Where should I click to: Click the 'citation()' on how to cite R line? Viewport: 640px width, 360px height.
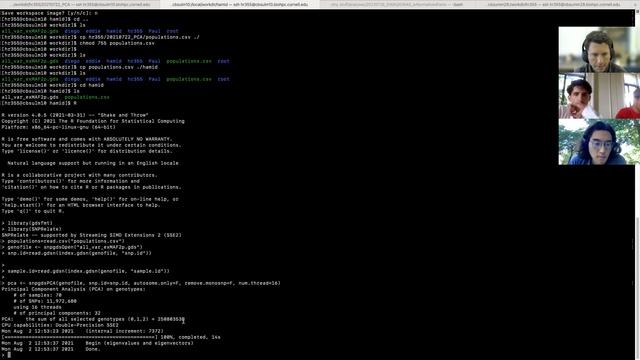[x=91, y=187]
